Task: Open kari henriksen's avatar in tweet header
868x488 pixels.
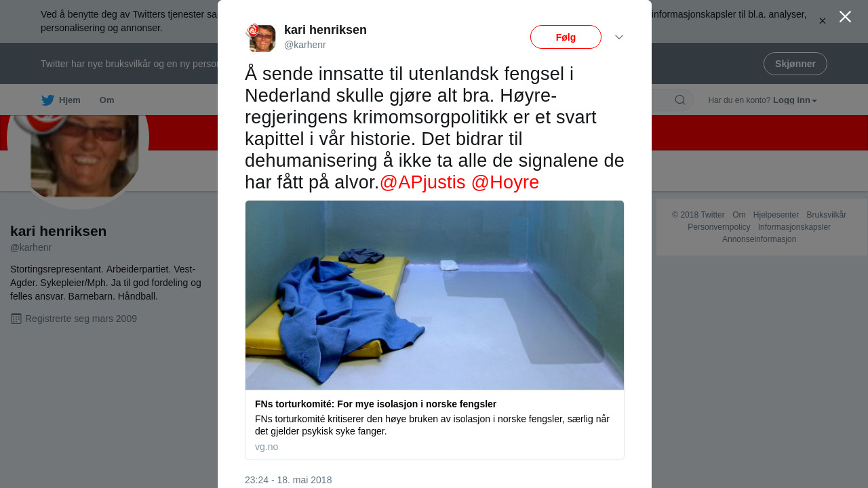Action: 260,38
